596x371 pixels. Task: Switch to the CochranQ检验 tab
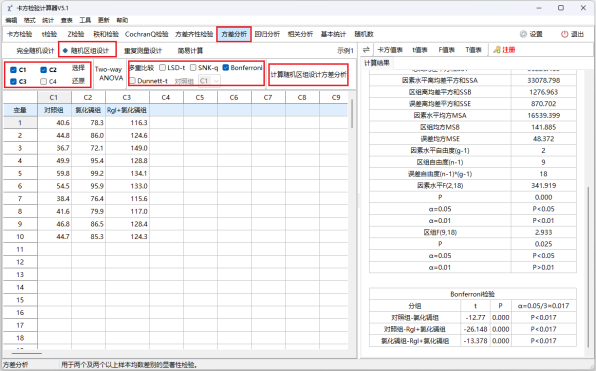(147, 34)
